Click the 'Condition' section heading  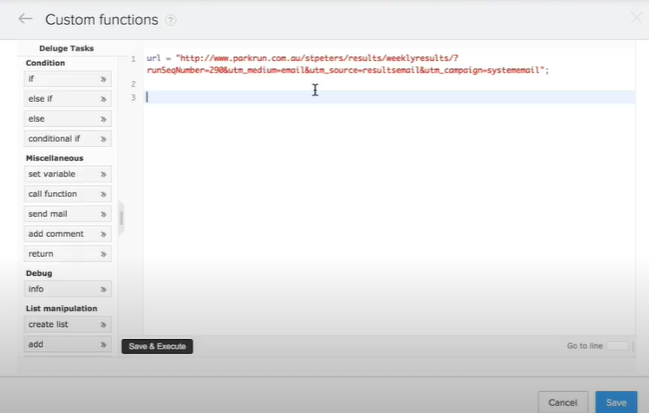pyautogui.click(x=45, y=63)
